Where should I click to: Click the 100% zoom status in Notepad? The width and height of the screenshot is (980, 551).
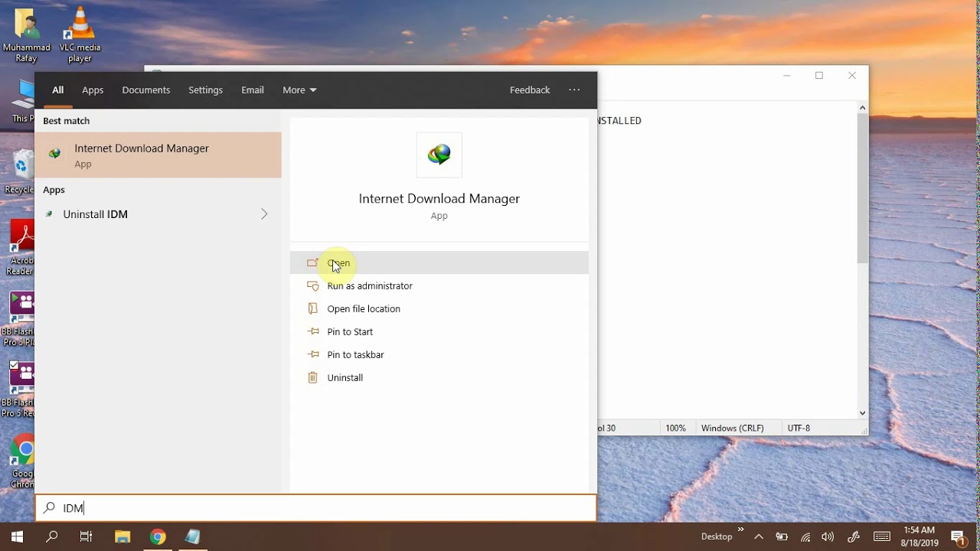(675, 428)
